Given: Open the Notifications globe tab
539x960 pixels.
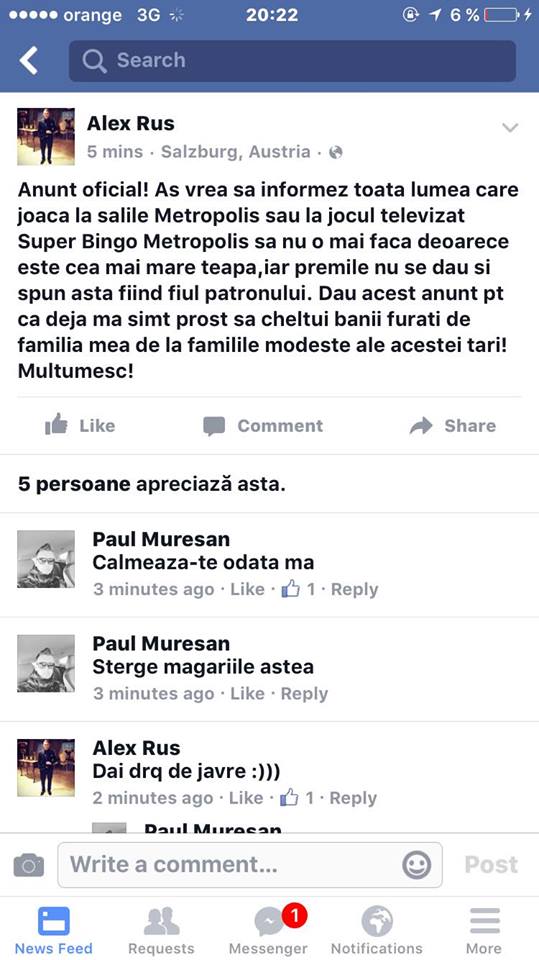Looking at the screenshot, I should point(377,930).
